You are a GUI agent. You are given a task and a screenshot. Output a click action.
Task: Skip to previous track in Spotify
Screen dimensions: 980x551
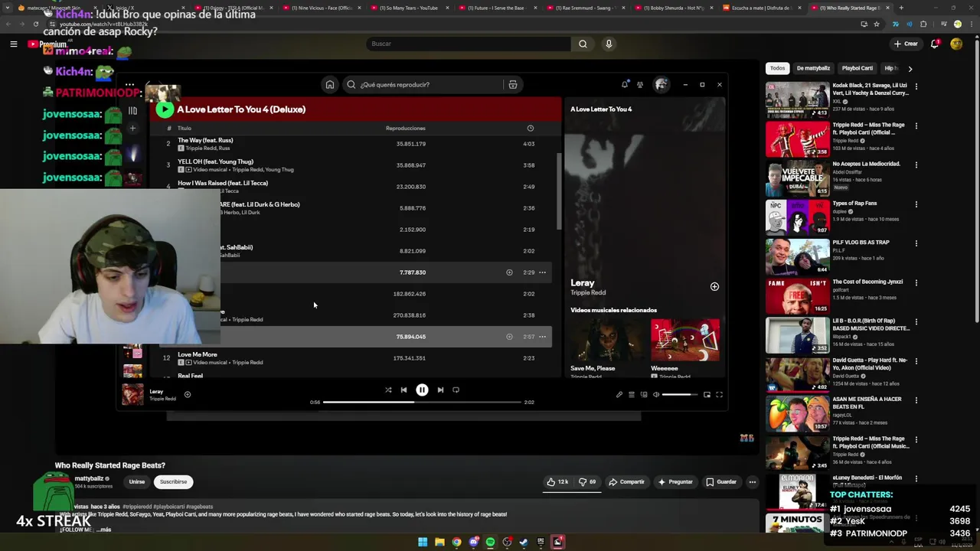click(x=403, y=390)
